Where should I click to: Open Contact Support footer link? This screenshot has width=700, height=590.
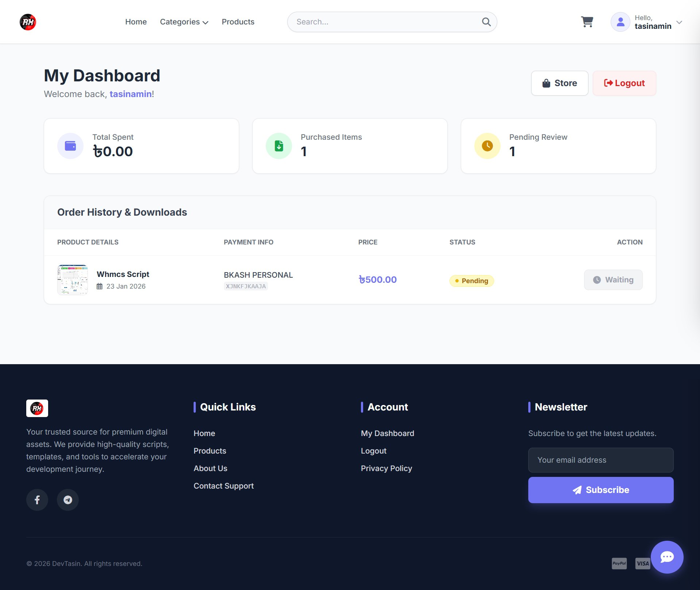[223, 486]
